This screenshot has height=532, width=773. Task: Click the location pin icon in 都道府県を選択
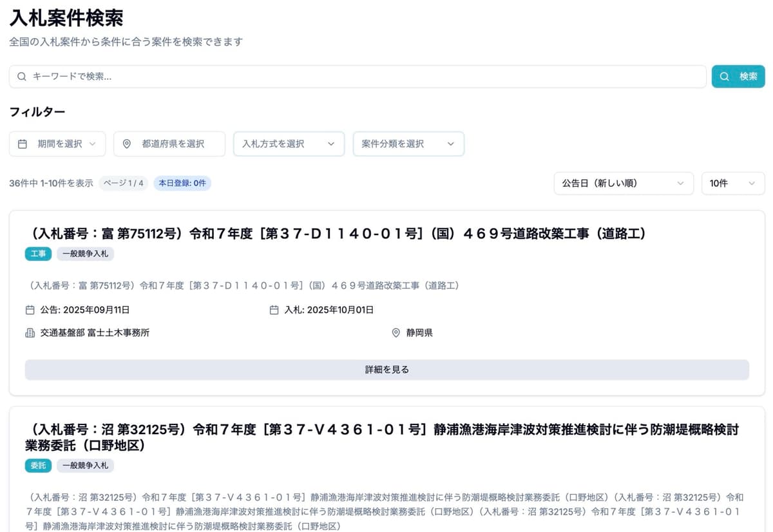click(x=128, y=144)
